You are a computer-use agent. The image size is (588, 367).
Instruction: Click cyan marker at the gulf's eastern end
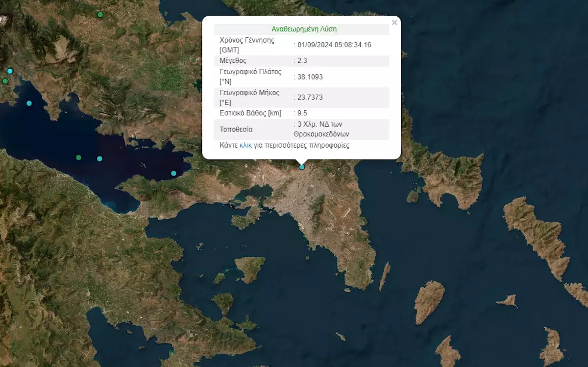[173, 173]
